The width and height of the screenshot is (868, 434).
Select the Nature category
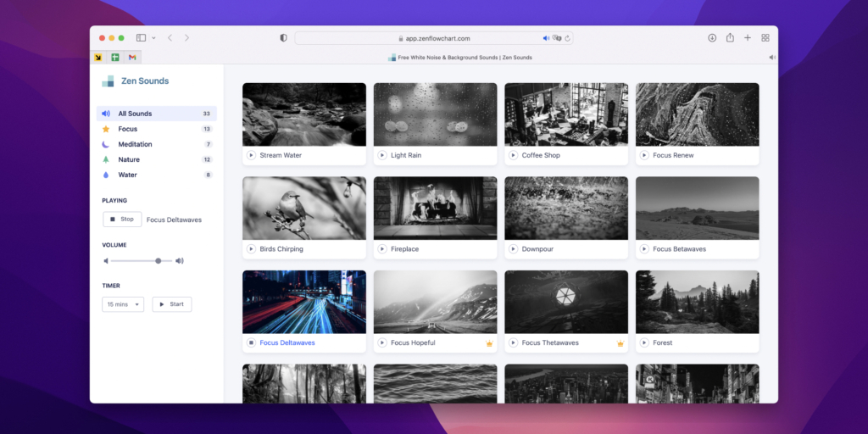(x=157, y=159)
